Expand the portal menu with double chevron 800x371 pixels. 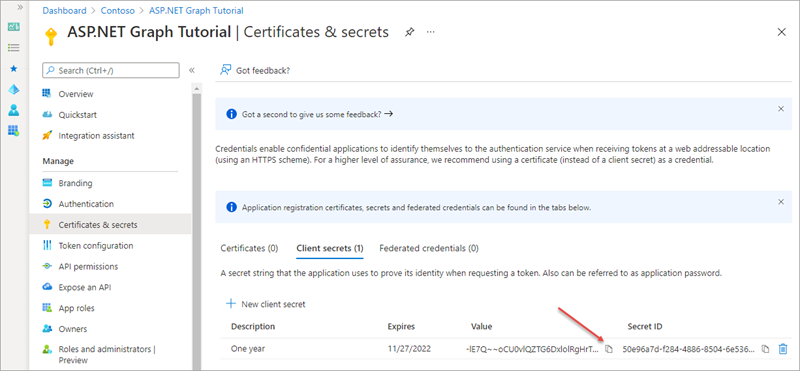[x=20, y=8]
